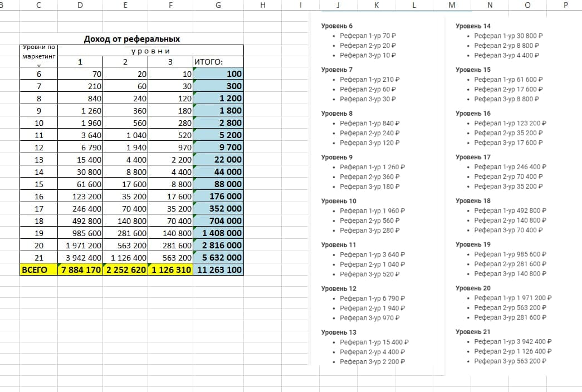Select the ИТОГО cell showing 22 000
Screen dimensions: 582x392
tap(218, 160)
